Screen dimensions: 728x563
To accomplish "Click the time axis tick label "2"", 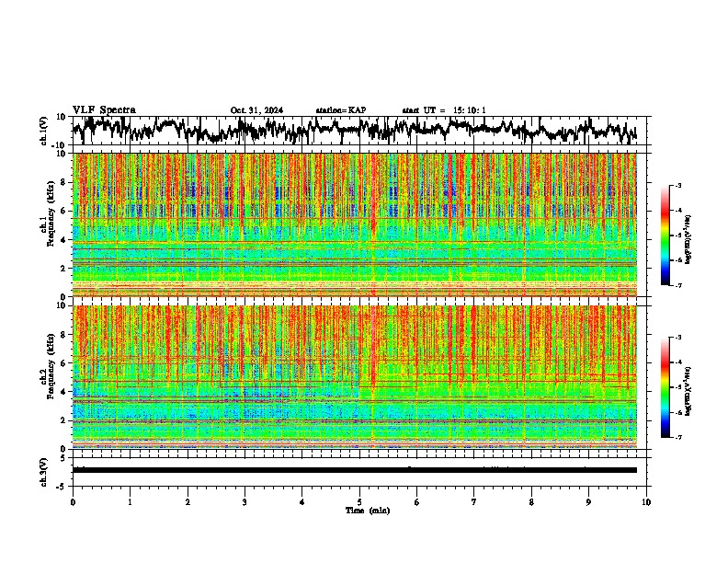I will tap(188, 502).
